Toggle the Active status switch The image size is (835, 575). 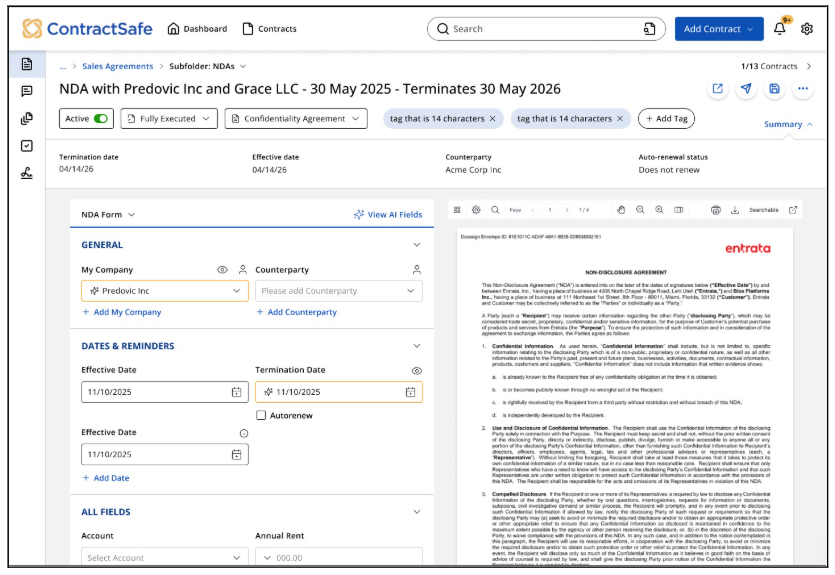click(x=101, y=119)
